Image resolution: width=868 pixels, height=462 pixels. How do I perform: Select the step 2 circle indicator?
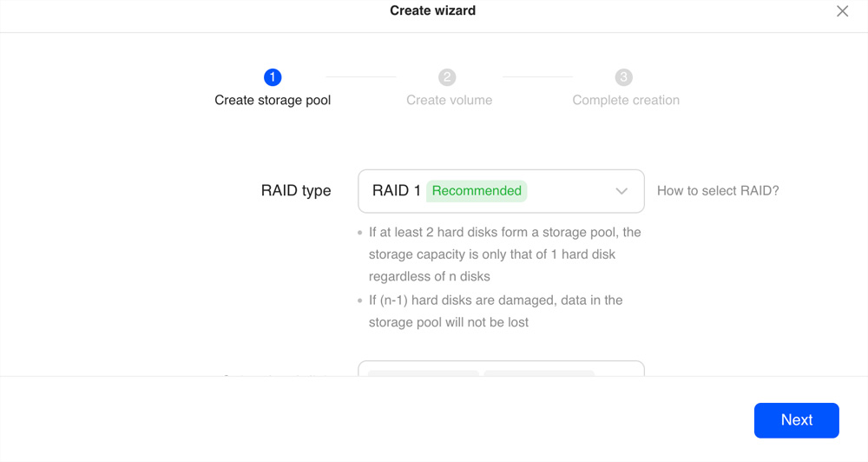(447, 77)
